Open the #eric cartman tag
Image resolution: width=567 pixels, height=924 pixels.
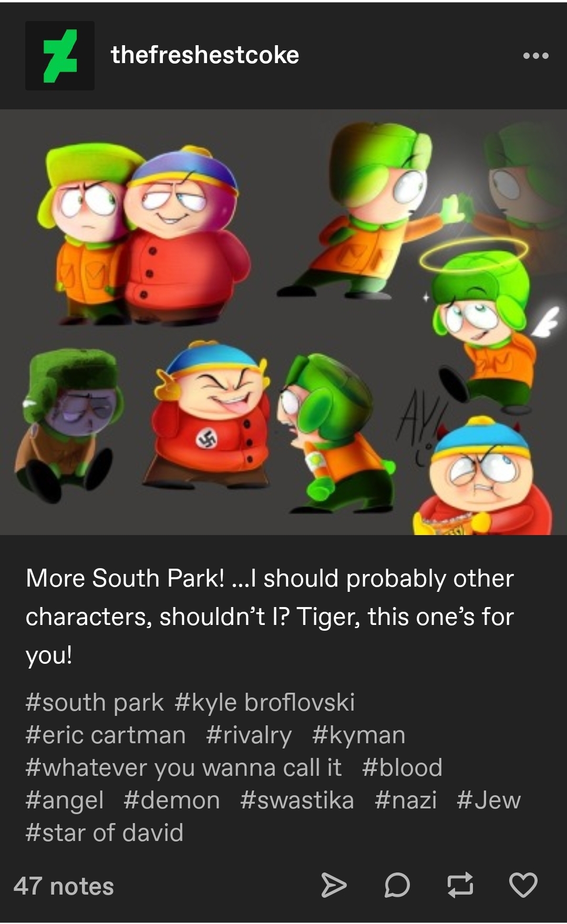(106, 735)
